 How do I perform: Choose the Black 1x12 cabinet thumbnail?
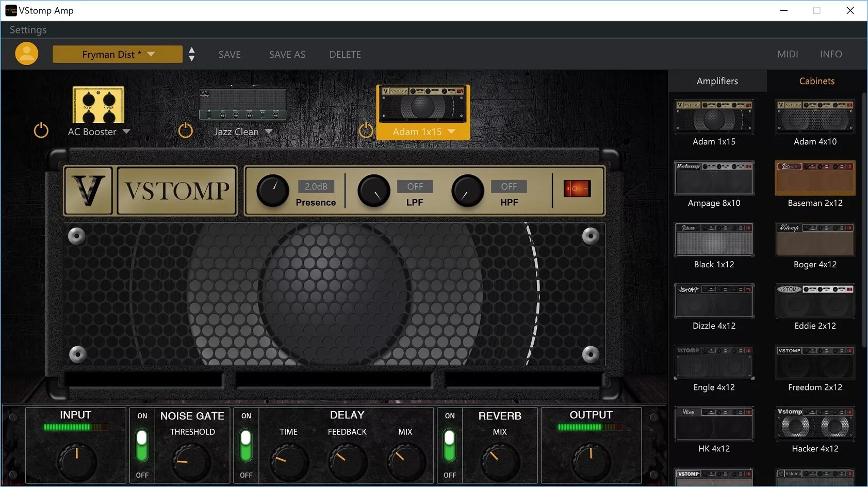[714, 239]
